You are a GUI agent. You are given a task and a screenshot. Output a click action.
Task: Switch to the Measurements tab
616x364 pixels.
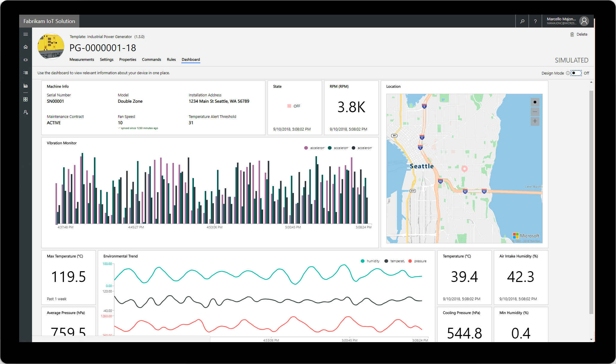coord(82,60)
